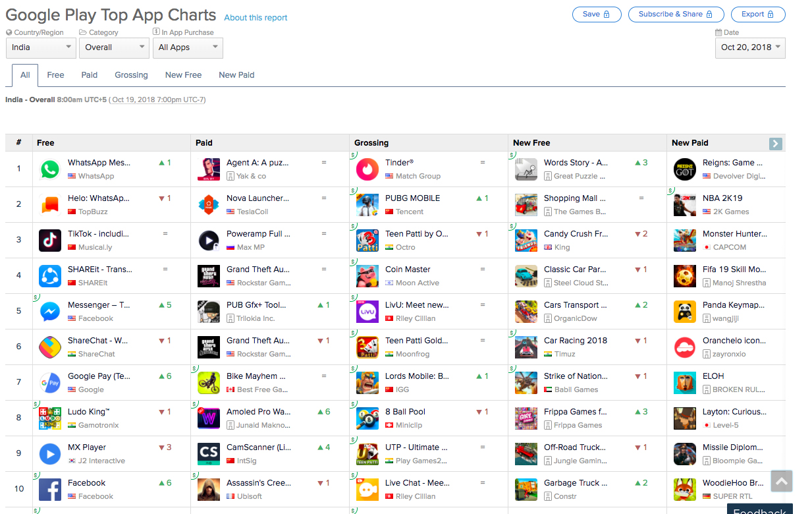Open the Facebook app icon
This screenshot has width=812, height=514.
coord(50,490)
